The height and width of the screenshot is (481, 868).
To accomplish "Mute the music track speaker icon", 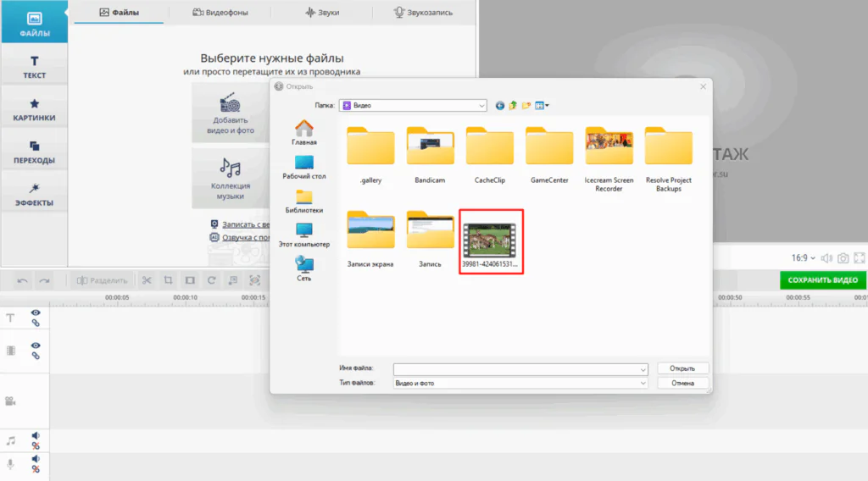I will 36,436.
